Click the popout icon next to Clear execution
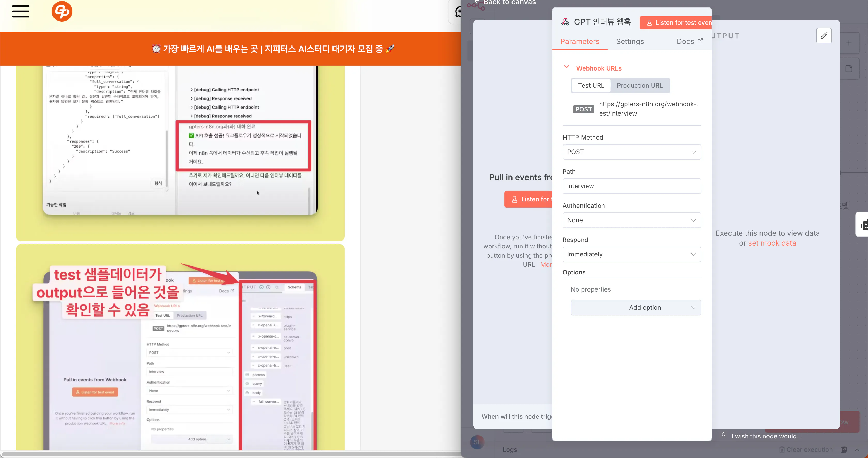Image resolution: width=868 pixels, height=458 pixels. pyautogui.click(x=844, y=449)
